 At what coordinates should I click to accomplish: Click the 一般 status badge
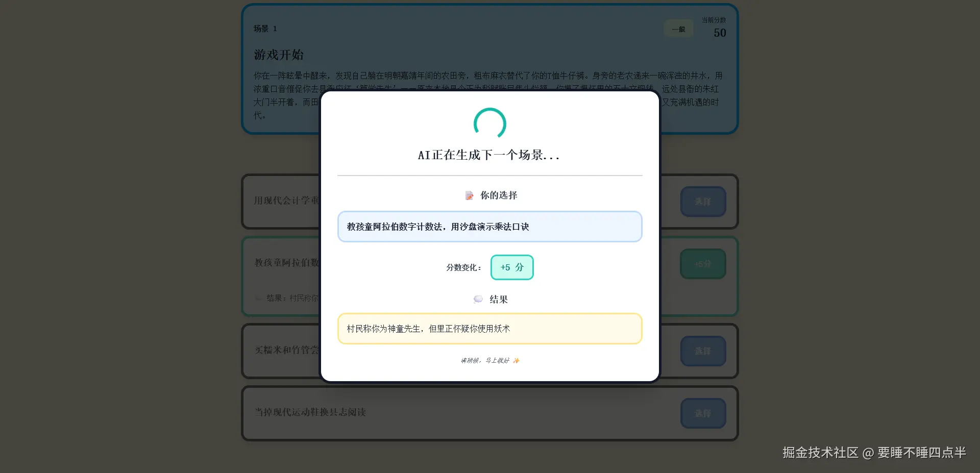tap(678, 29)
